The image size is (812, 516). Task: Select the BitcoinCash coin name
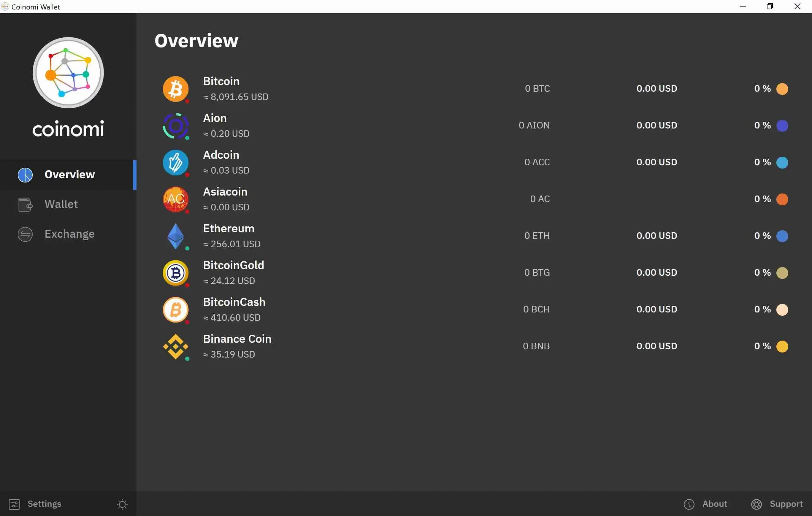(234, 302)
